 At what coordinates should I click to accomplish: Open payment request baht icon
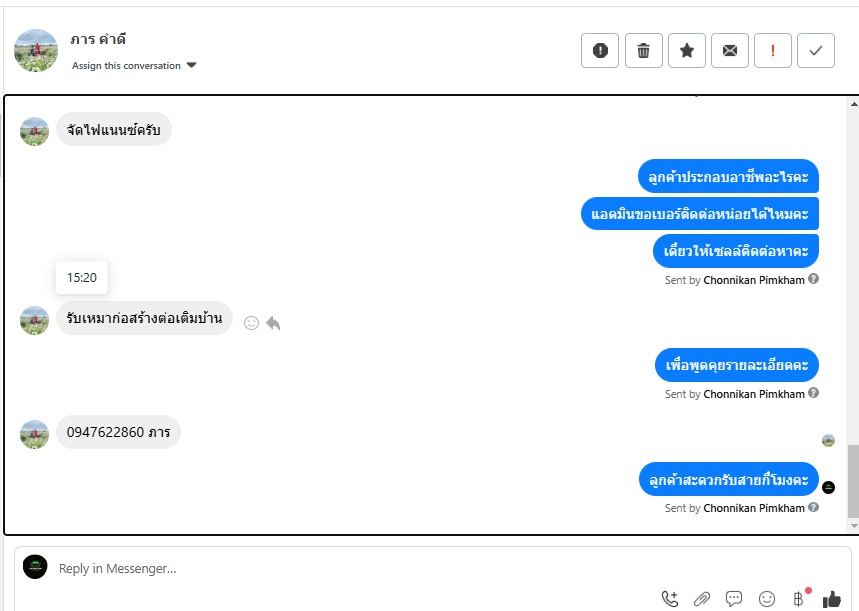click(799, 598)
